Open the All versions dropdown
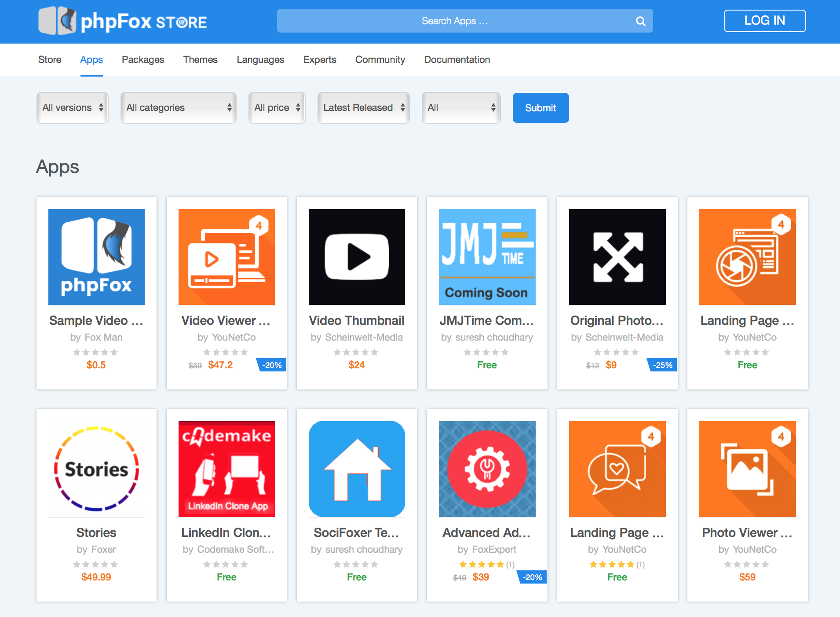 (x=72, y=107)
